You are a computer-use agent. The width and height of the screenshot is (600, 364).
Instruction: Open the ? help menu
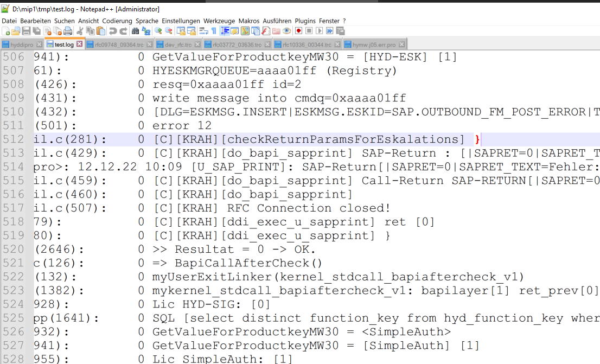click(x=344, y=21)
